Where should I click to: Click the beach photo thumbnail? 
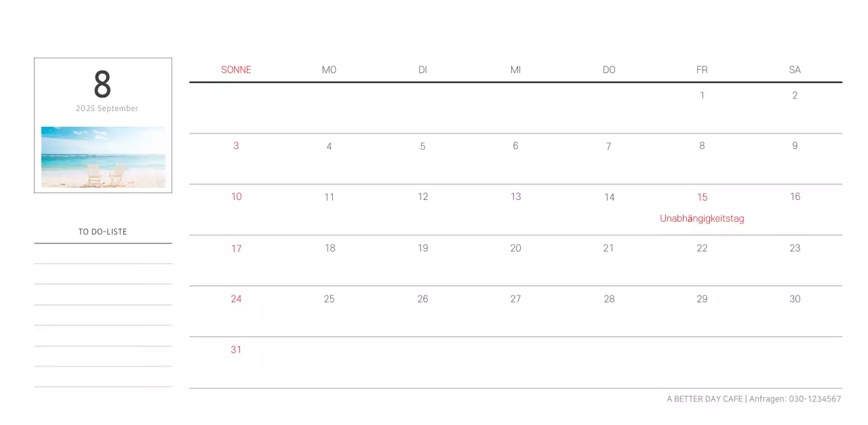pyautogui.click(x=103, y=157)
